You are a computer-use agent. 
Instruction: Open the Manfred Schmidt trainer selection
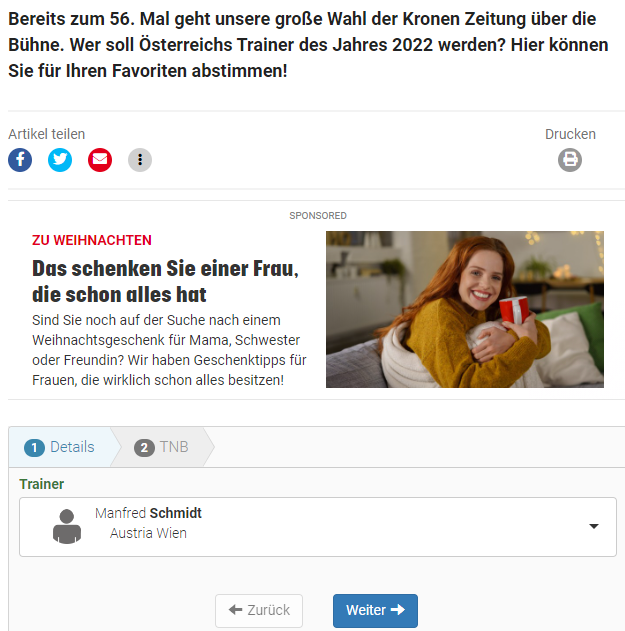[x=318, y=527]
